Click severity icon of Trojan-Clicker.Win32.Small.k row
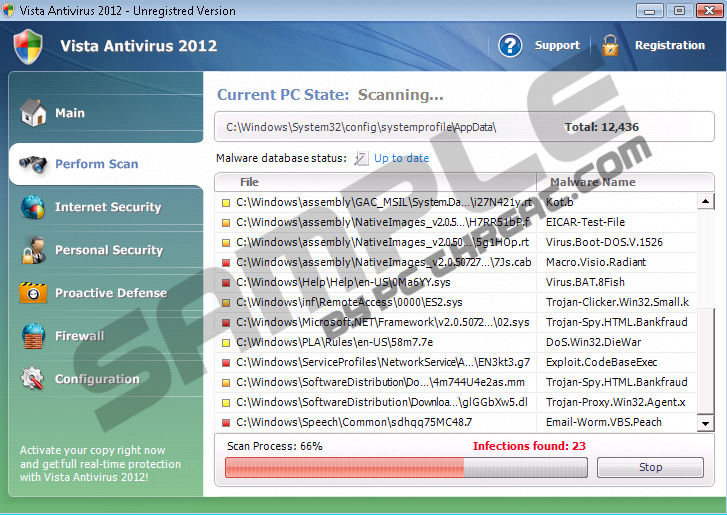This screenshot has height=515, width=727. click(x=226, y=303)
